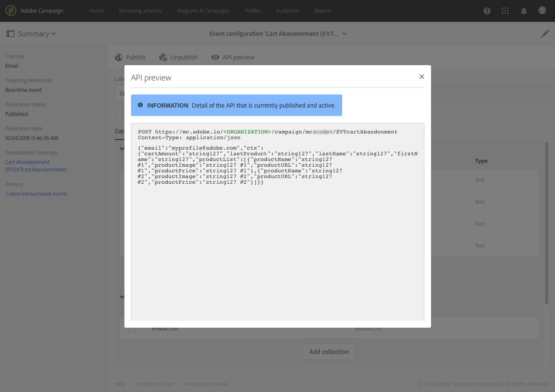Click the Adobe Campaign logo icon
The image size is (555, 392).
(11, 10)
